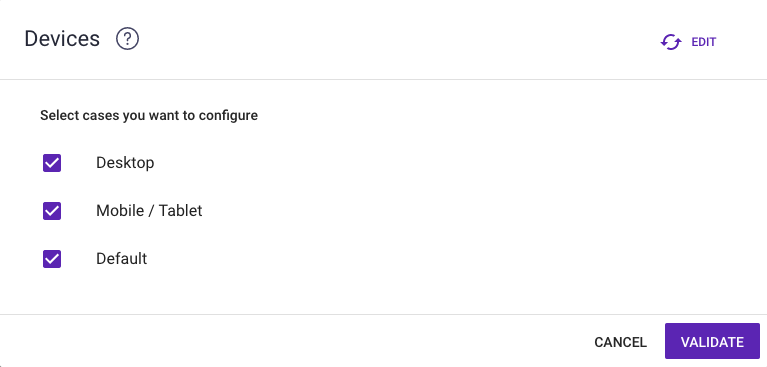The image size is (767, 367).
Task: Show the Devices tooltip via the question mark
Action: point(127,39)
